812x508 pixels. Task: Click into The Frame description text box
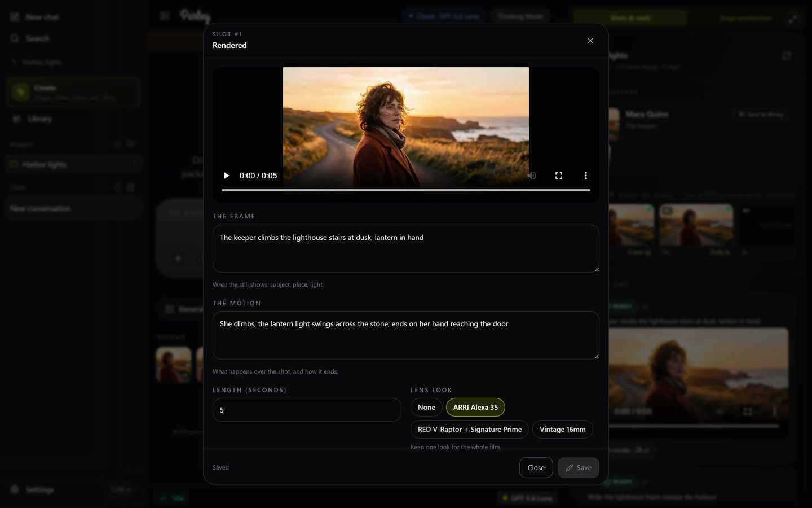point(406,248)
